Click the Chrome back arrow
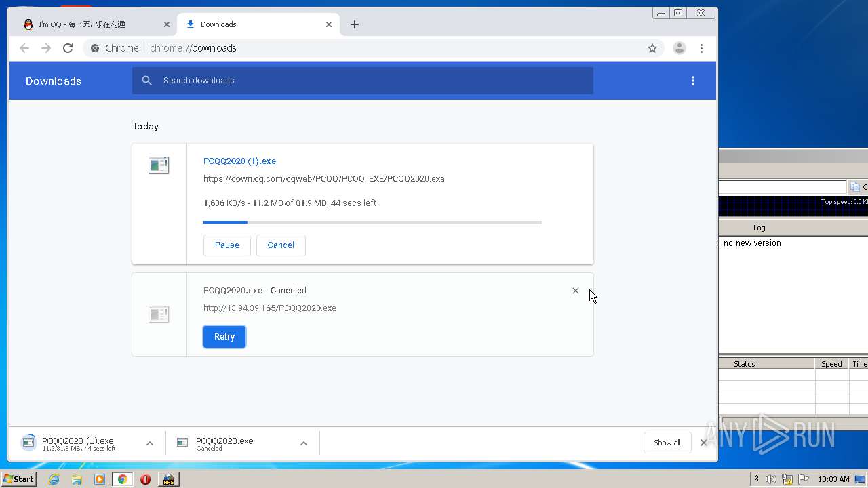The width and height of the screenshot is (868, 488). [x=24, y=48]
